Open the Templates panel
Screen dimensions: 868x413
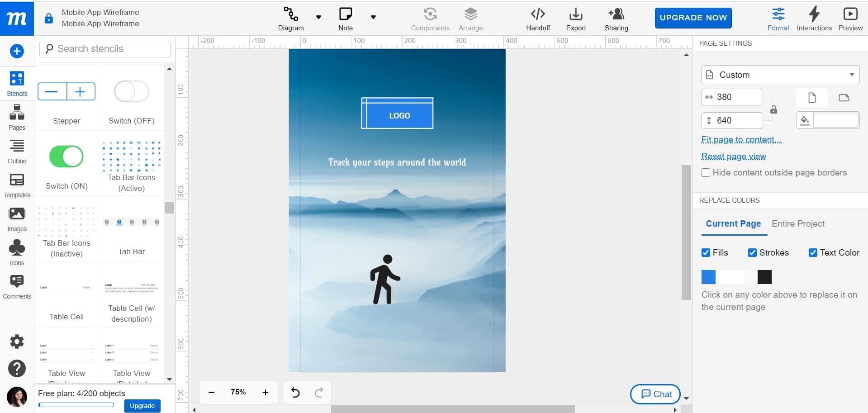pos(17,185)
